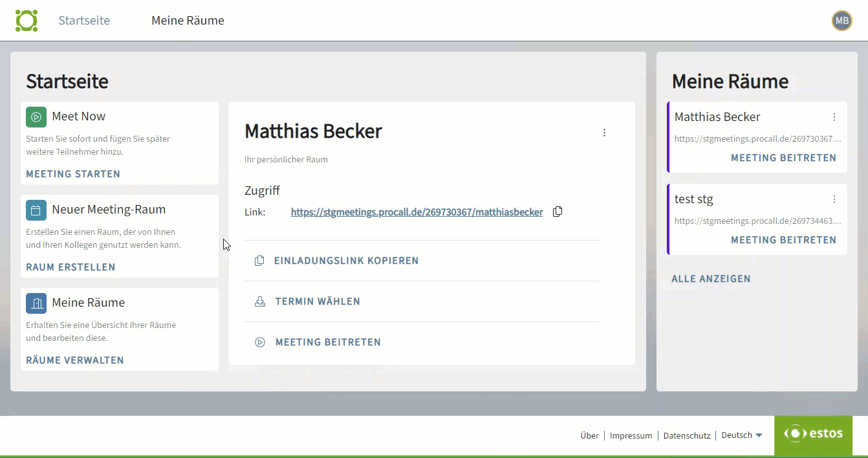Open the Meine Räume navigation tab
The height and width of the screenshot is (458, 868).
tap(188, 21)
